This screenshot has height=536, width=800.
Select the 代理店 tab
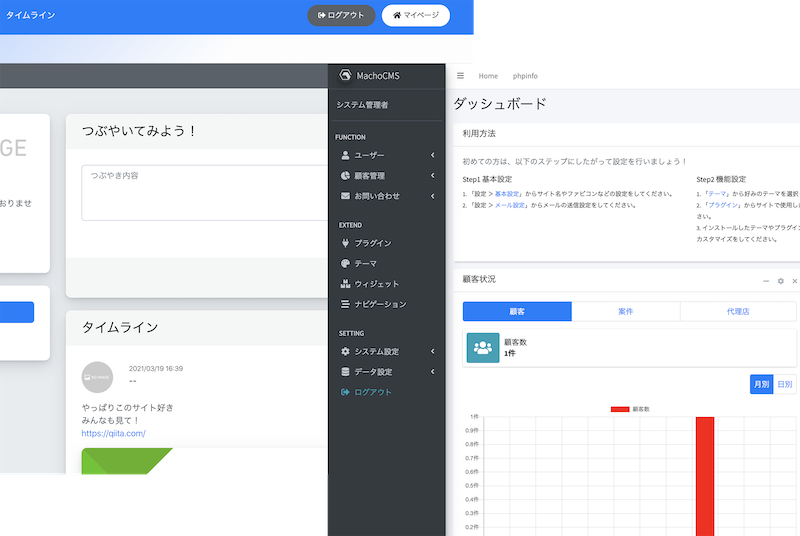(738, 312)
